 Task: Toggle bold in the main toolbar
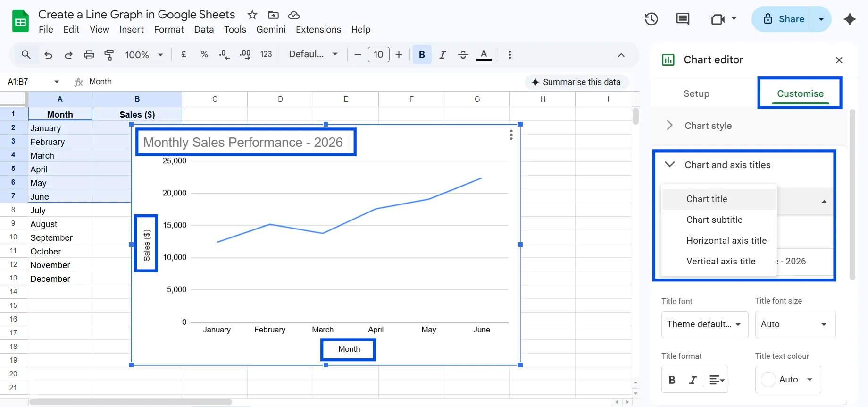[422, 55]
